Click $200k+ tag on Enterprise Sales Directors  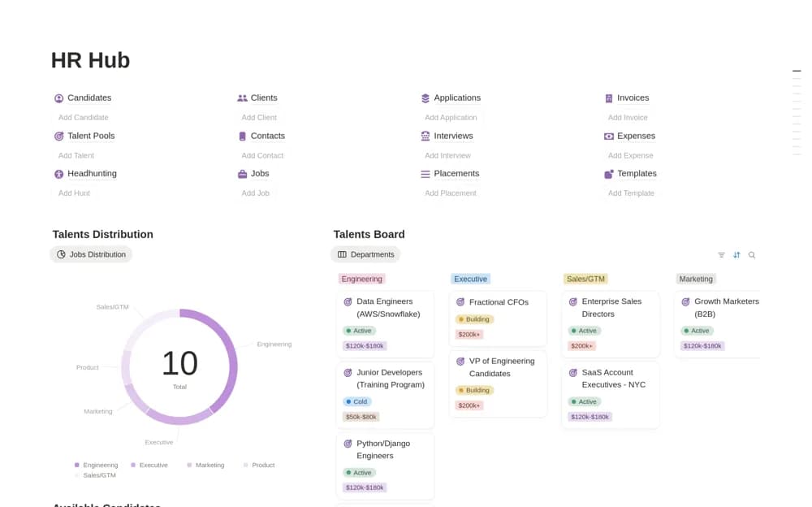pyautogui.click(x=581, y=346)
